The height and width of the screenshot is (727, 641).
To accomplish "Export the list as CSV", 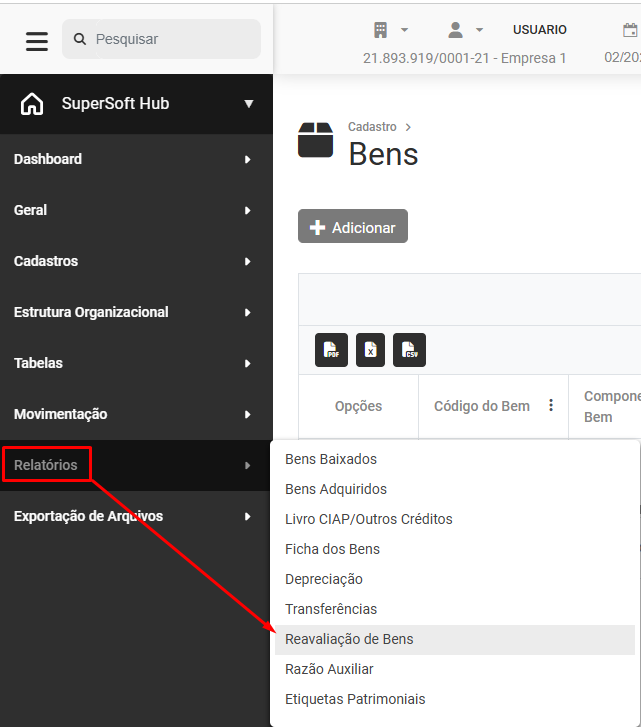I will [409, 350].
